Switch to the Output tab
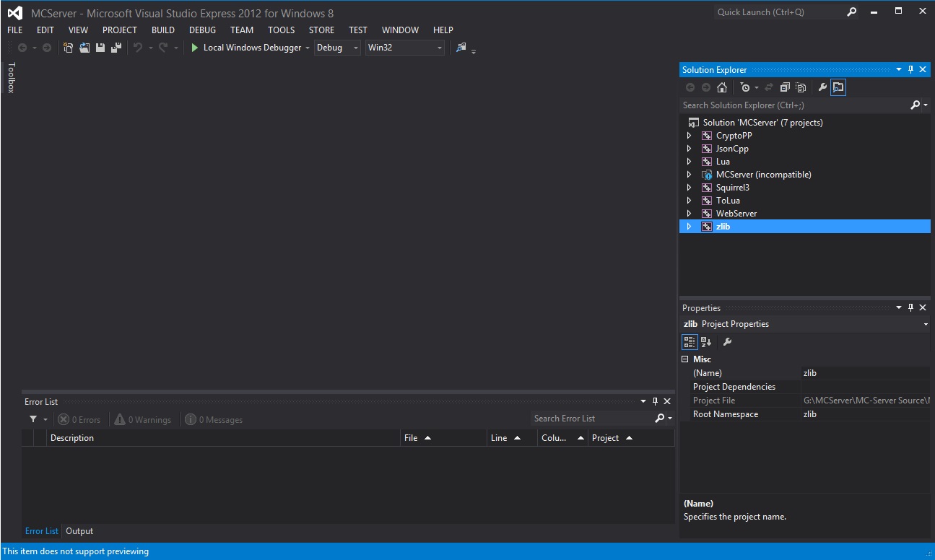The height and width of the screenshot is (560, 935). pyautogui.click(x=79, y=531)
